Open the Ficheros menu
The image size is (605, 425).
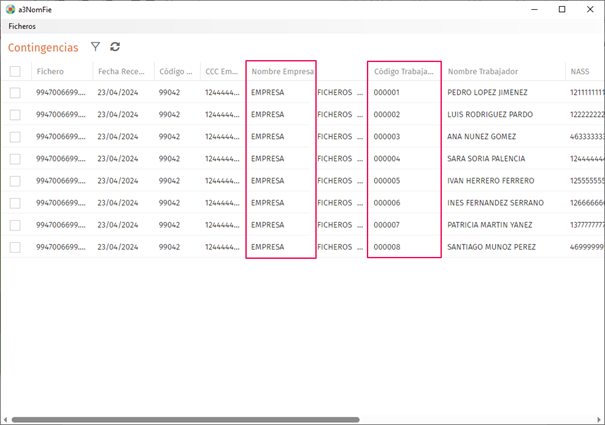(22, 26)
